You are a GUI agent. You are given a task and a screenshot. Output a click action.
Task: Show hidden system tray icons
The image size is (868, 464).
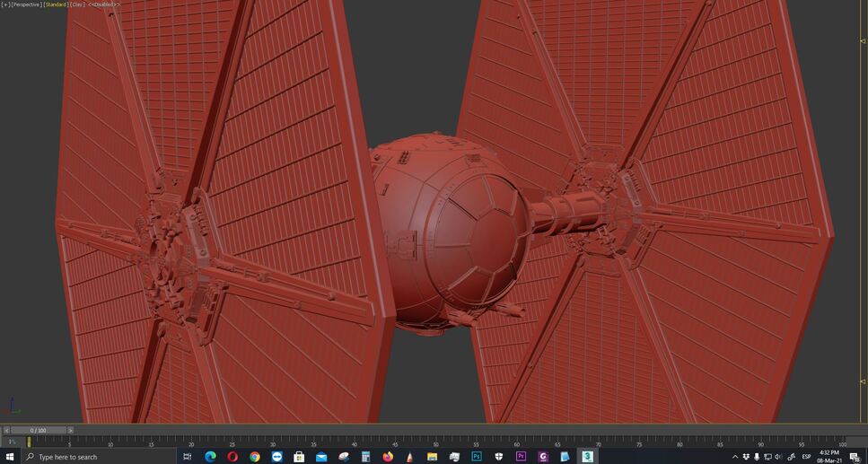point(735,457)
